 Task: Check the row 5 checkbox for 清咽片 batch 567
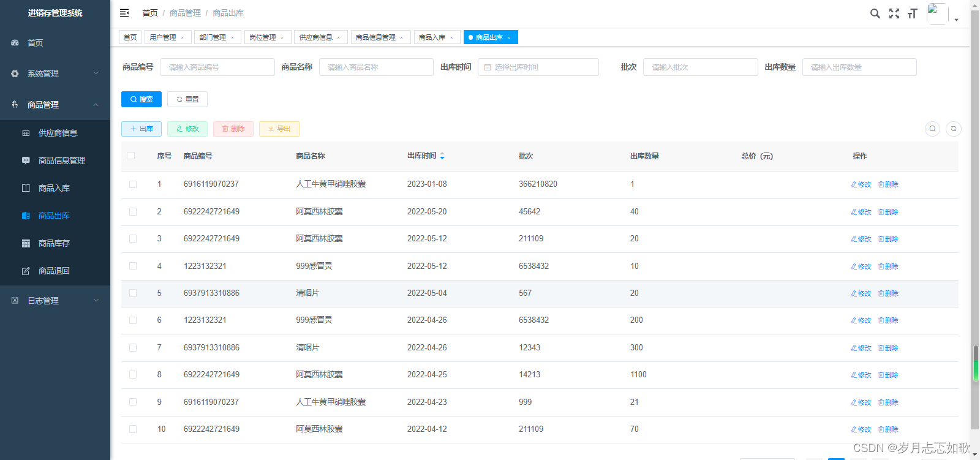133,293
